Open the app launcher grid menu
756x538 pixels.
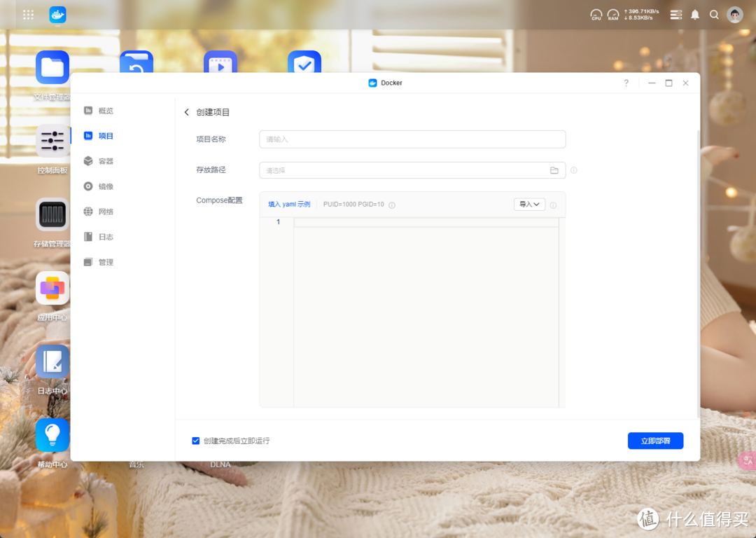point(28,14)
